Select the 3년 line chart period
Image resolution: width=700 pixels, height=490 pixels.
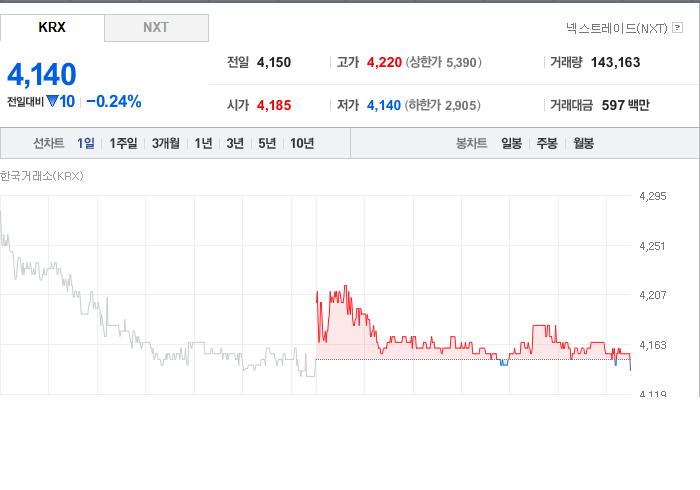235,143
